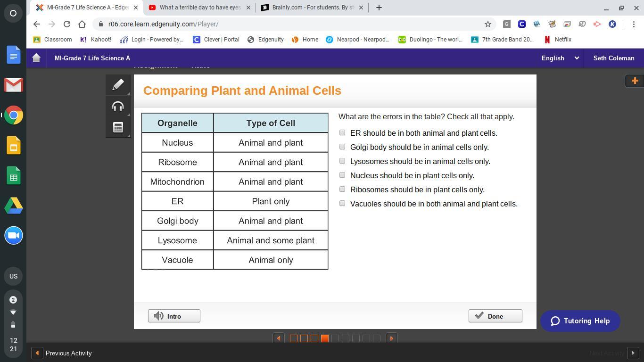This screenshot has height=362, width=644.
Task: Go to the previous question with the left arrow
Action: pos(279,338)
